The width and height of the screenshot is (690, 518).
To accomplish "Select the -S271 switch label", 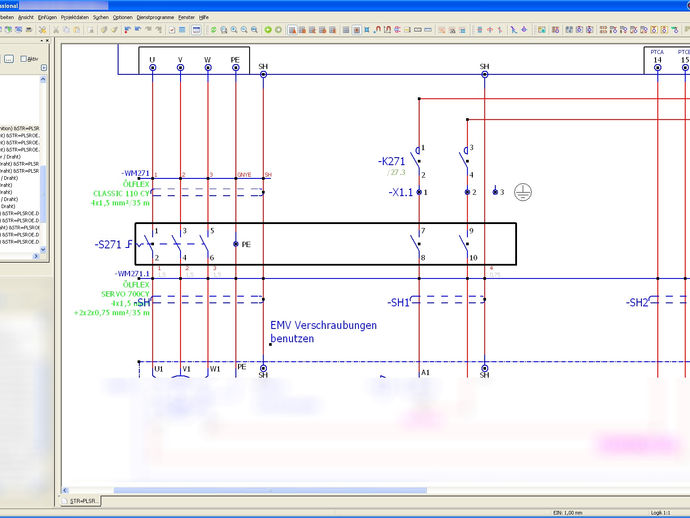I will [108, 244].
